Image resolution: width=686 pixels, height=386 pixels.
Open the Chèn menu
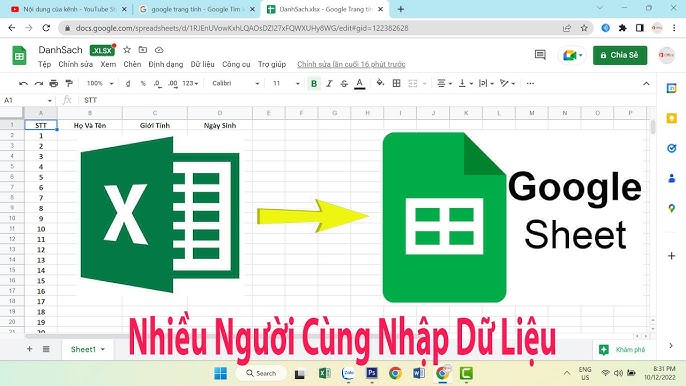132,64
